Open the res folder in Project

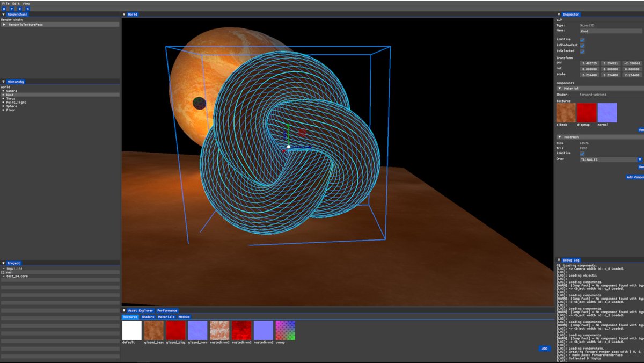[60, 272]
